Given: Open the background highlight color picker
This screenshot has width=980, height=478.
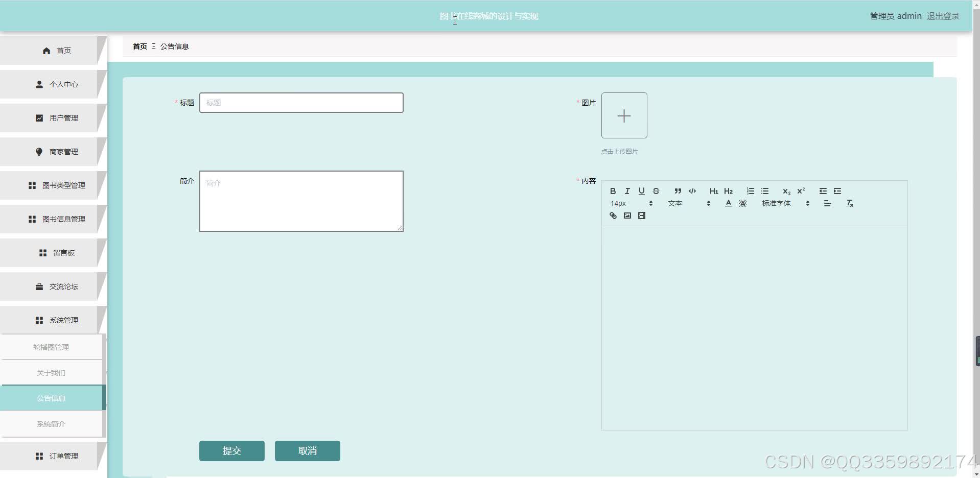Looking at the screenshot, I should (x=743, y=203).
